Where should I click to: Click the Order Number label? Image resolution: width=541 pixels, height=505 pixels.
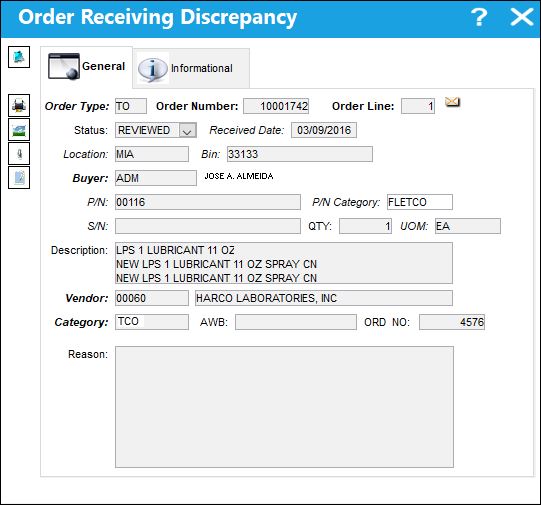point(197,106)
